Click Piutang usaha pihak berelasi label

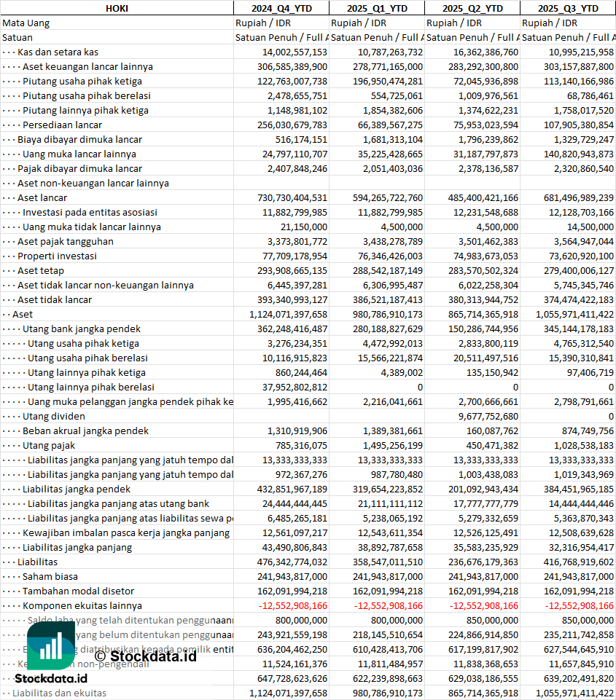[x=87, y=95]
